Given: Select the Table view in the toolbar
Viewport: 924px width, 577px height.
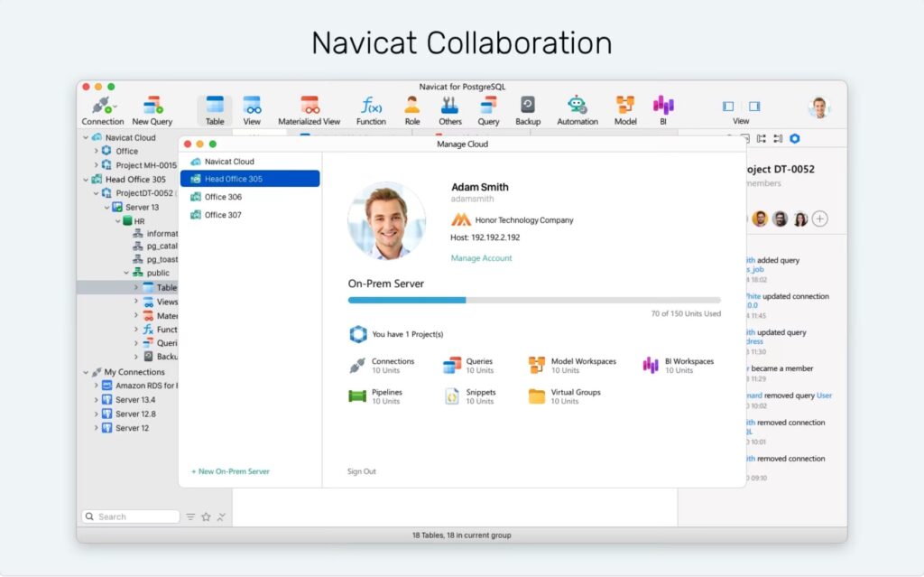Looking at the screenshot, I should tap(215, 106).
